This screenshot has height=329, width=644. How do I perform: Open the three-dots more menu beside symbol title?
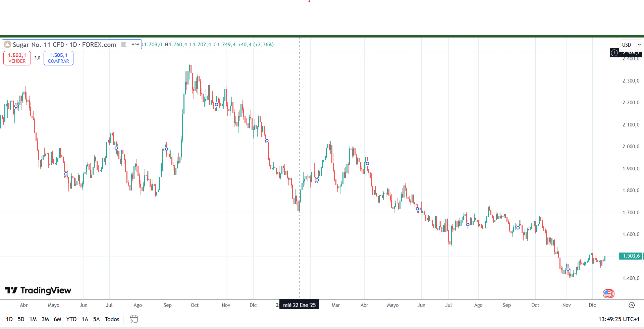136,44
